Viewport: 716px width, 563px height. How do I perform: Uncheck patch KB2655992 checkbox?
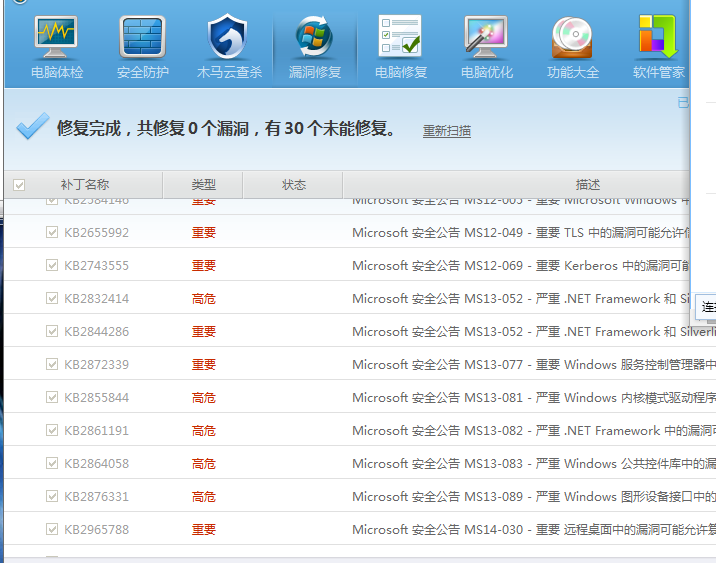point(52,232)
